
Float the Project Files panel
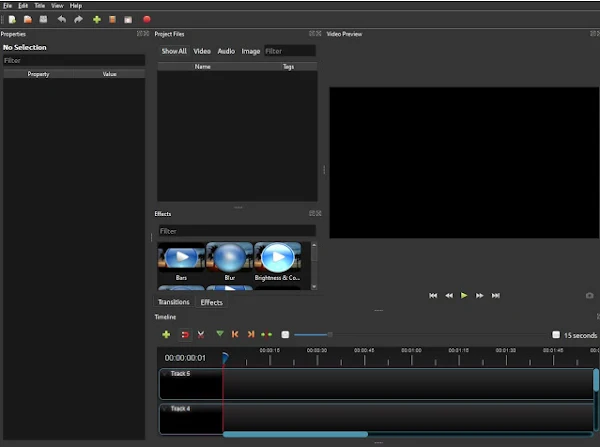(311, 34)
